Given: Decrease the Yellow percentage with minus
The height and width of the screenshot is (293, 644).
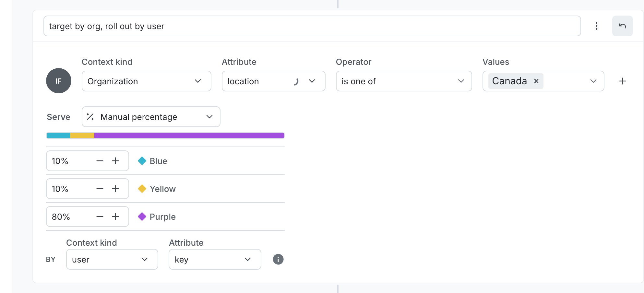Looking at the screenshot, I should point(100,189).
